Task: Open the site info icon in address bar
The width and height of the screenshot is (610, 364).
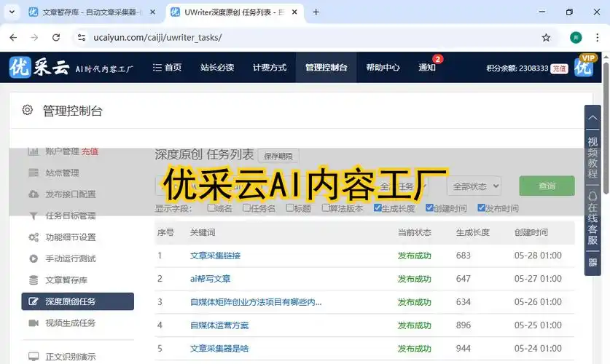Action: pos(82,37)
